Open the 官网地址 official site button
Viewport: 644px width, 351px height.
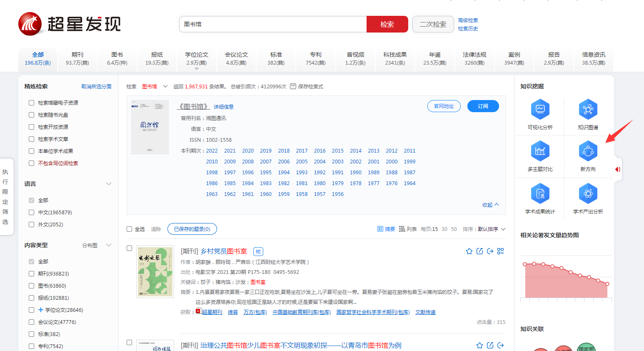pyautogui.click(x=444, y=106)
